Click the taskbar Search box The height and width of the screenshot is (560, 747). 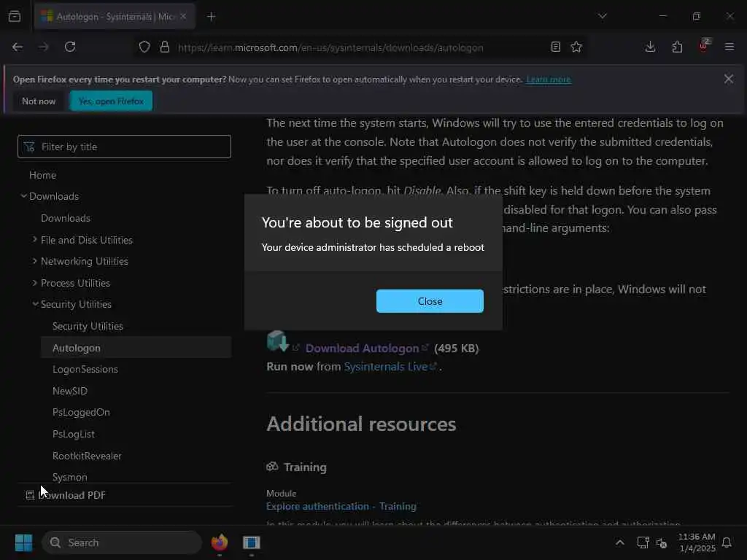(x=122, y=542)
